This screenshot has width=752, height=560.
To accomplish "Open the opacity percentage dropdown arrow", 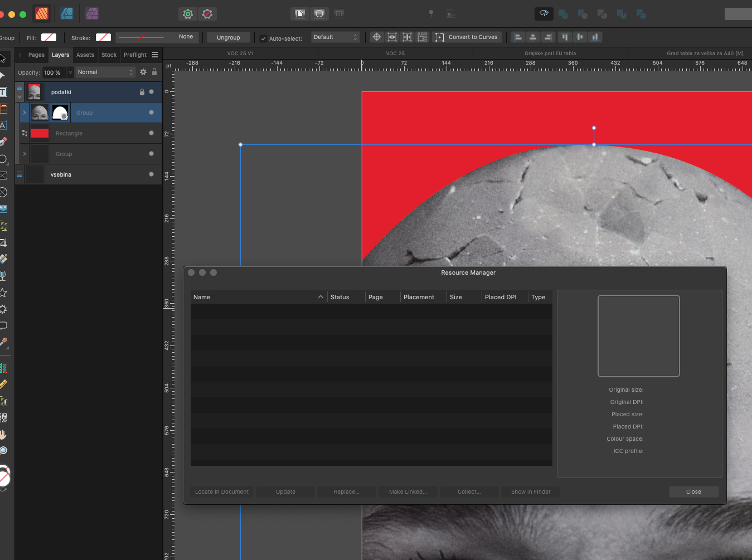I will point(70,72).
